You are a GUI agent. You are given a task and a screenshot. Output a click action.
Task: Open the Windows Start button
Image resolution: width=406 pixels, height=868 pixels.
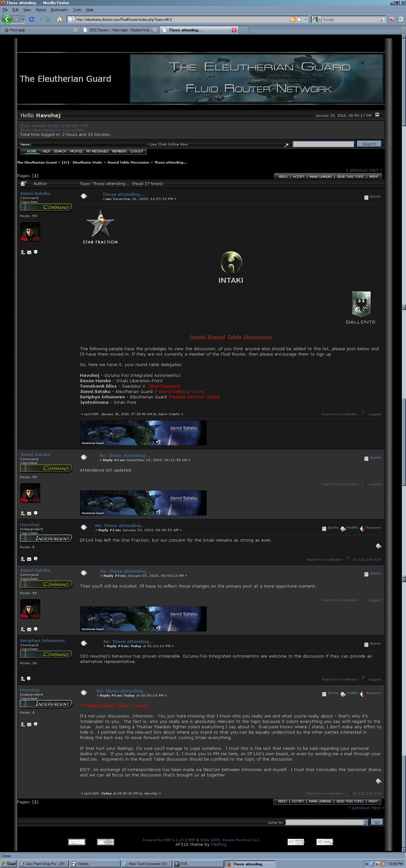click(9, 864)
